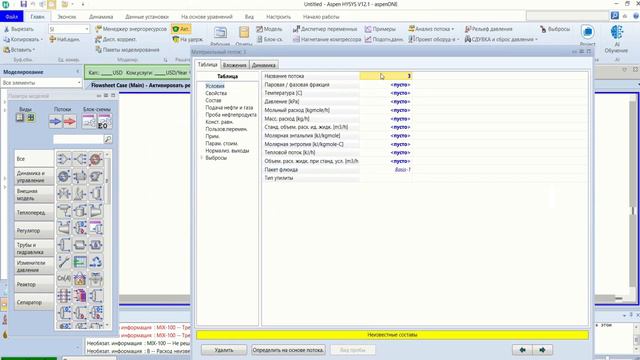Image resolution: width=640 pixels, height=360 pixels.
Task: Switch to the Вложения tab
Action: pyautogui.click(x=235, y=65)
